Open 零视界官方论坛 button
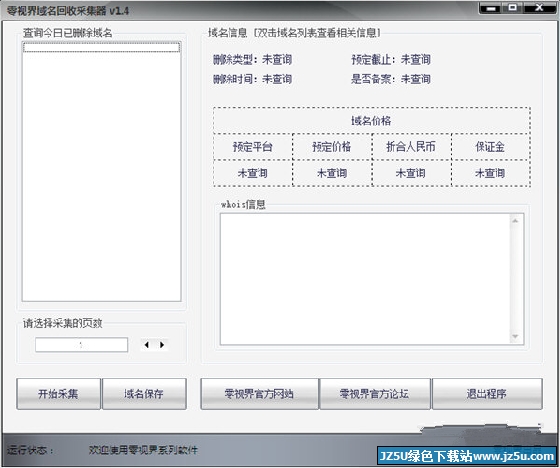Screen dimensions: 560x468 pos(375,394)
